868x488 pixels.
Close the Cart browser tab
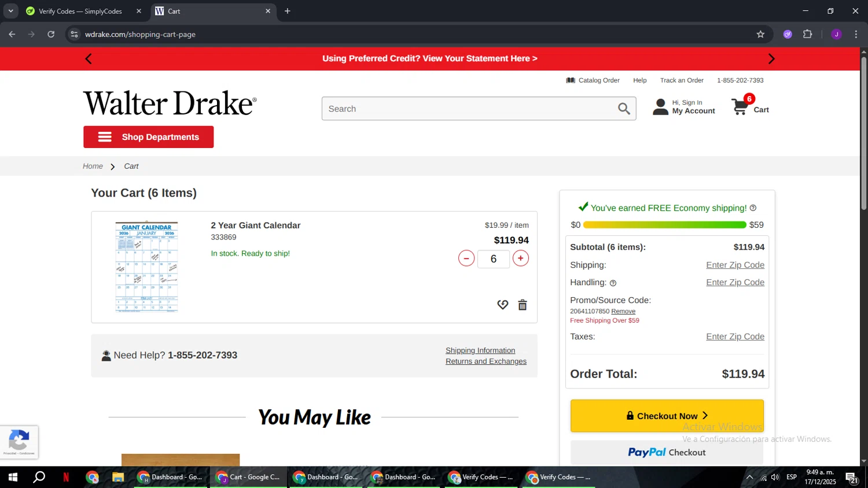point(268,11)
